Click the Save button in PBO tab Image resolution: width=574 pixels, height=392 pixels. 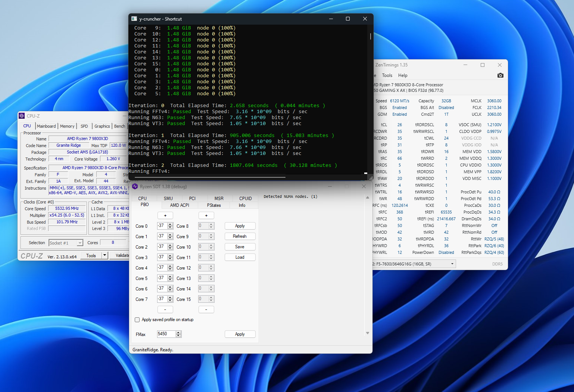(240, 247)
